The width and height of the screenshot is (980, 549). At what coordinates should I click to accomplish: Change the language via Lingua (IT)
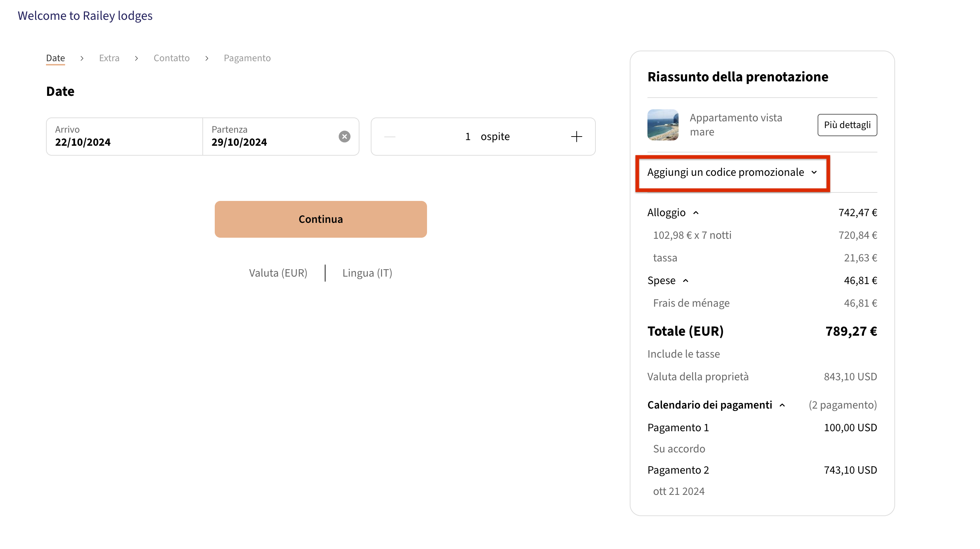click(x=367, y=273)
